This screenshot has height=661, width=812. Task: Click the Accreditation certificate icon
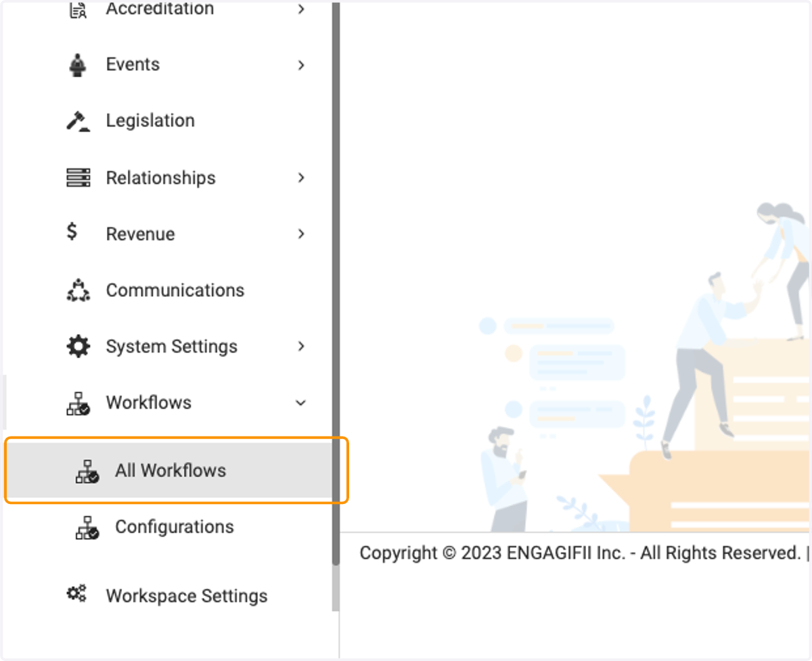[x=78, y=9]
